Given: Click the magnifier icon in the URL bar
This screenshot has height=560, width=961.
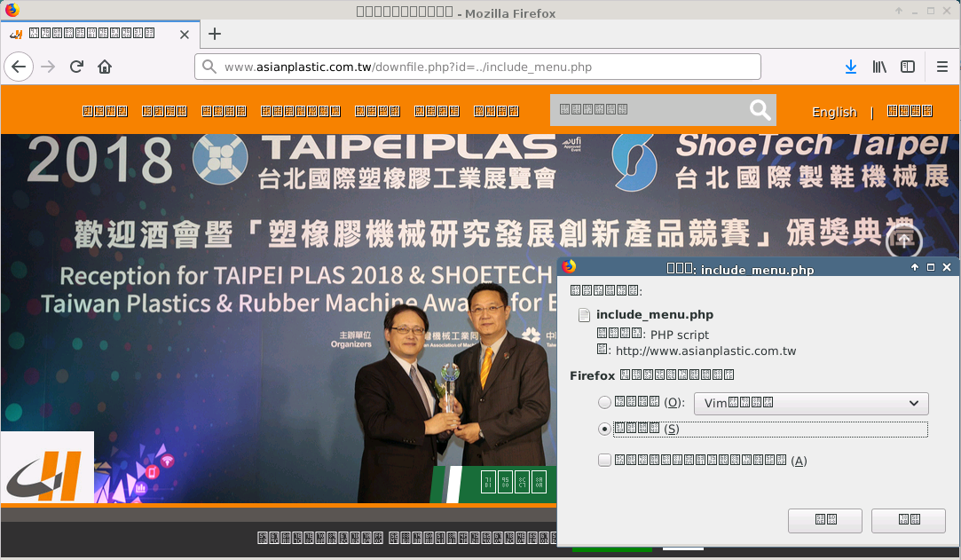Looking at the screenshot, I should coord(209,67).
